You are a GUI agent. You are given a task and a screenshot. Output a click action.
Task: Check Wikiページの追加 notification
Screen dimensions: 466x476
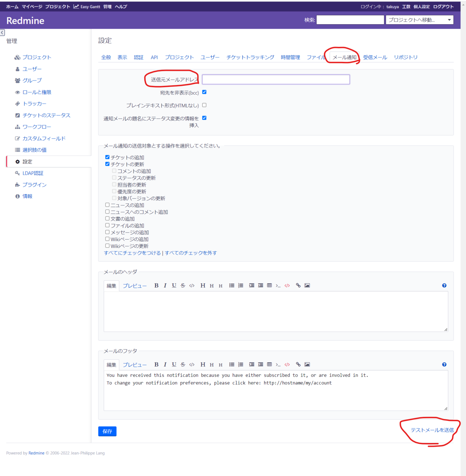pyautogui.click(x=107, y=239)
